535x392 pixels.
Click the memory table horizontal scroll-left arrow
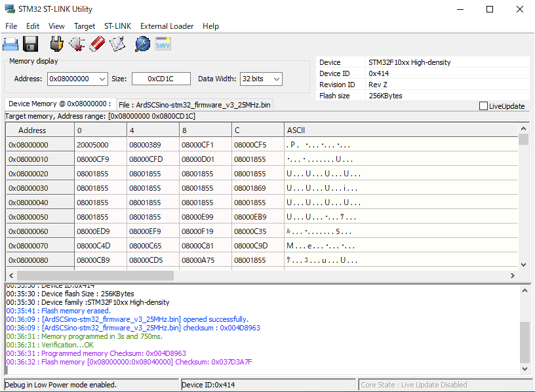tap(11, 276)
